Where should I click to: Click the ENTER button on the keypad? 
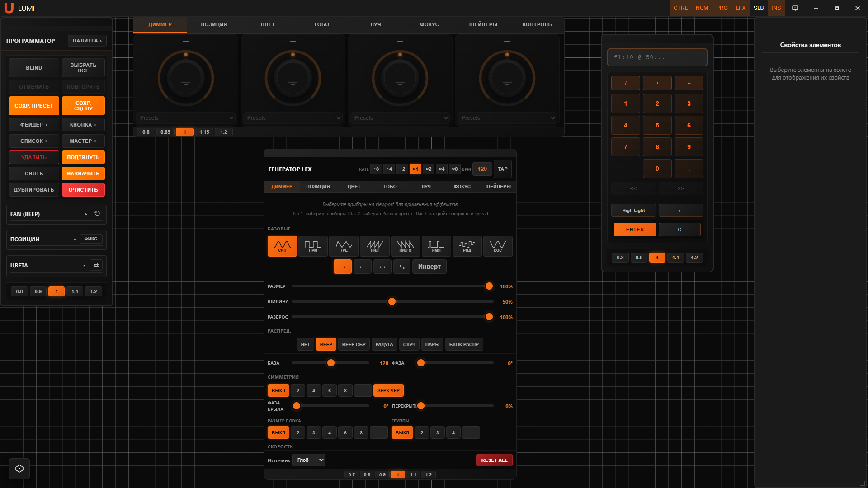[635, 230]
